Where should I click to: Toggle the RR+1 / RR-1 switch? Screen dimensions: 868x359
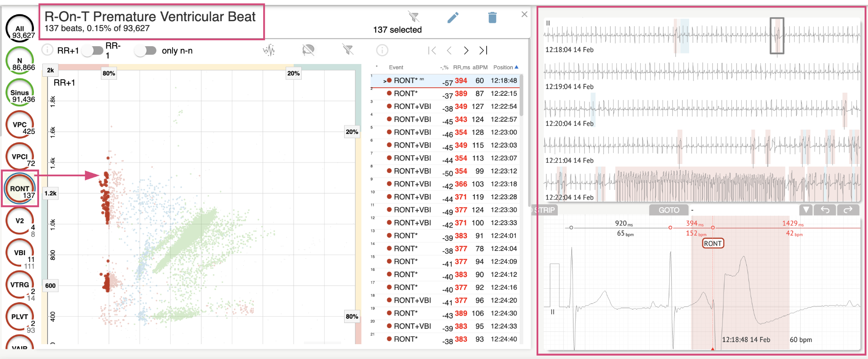click(93, 51)
